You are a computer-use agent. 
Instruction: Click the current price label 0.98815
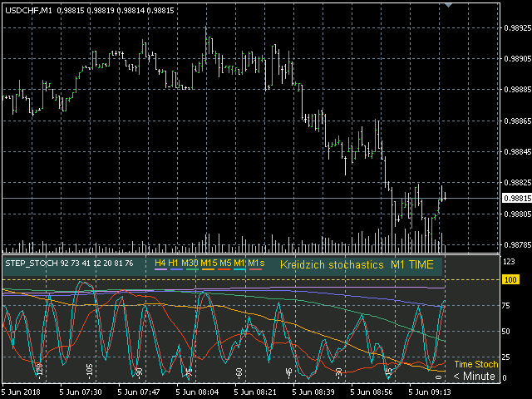(515, 199)
